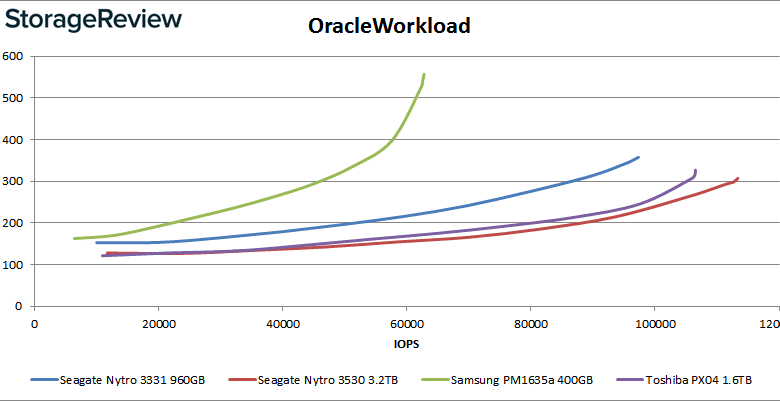Click the 600 y-axis label
The image size is (780, 401).
[12, 56]
